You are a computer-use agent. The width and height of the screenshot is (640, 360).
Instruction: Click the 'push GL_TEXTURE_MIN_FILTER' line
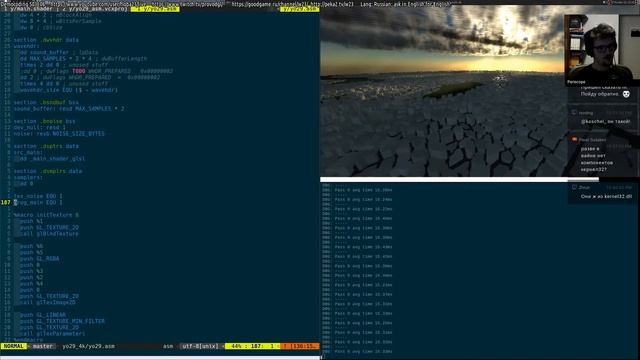(x=62, y=321)
